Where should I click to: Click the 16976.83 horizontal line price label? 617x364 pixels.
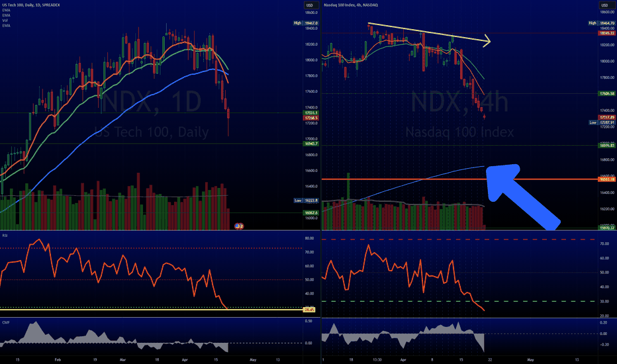606,146
